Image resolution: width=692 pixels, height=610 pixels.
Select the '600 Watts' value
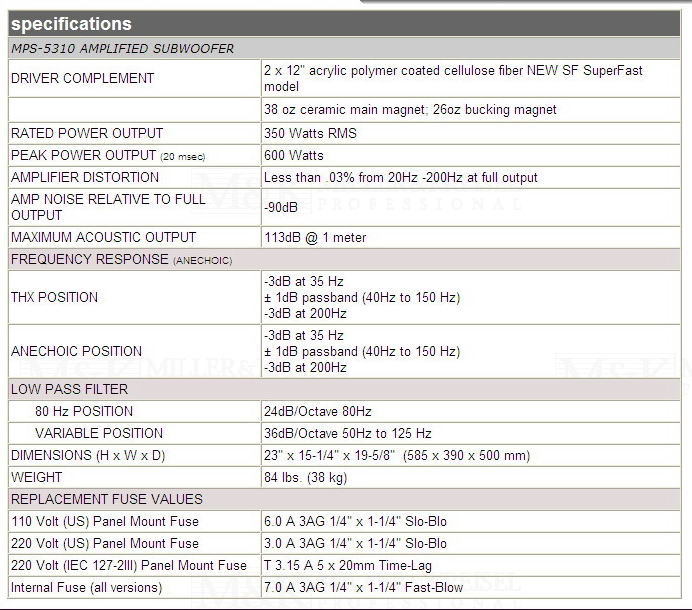coord(293,155)
